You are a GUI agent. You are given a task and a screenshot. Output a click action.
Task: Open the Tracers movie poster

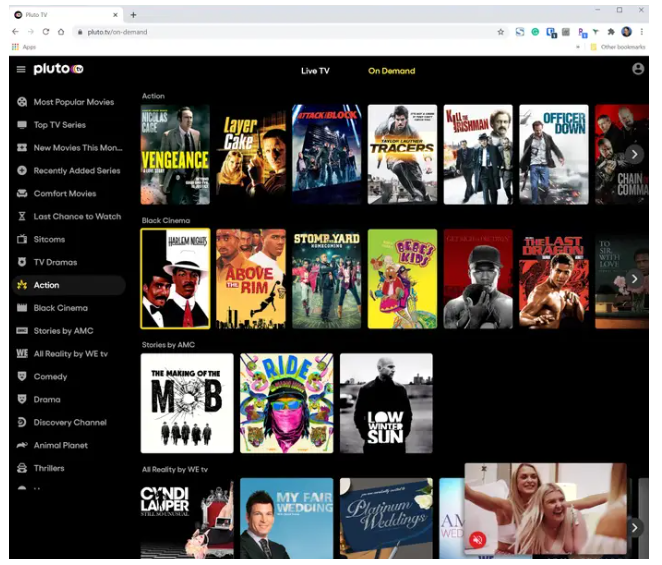pyautogui.click(x=402, y=155)
